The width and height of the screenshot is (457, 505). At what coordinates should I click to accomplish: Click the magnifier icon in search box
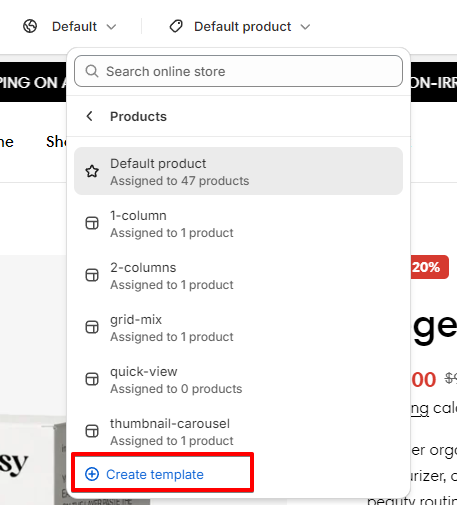92,71
